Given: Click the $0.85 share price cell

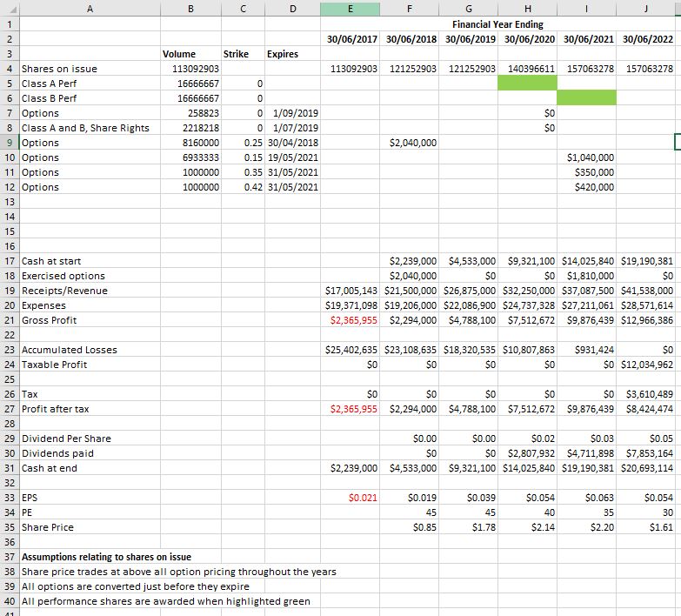Looking at the screenshot, I should 409,527.
